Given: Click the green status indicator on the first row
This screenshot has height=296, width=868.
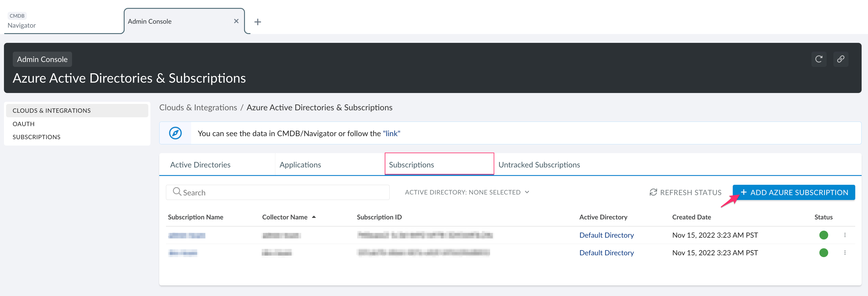Looking at the screenshot, I should coord(824,235).
